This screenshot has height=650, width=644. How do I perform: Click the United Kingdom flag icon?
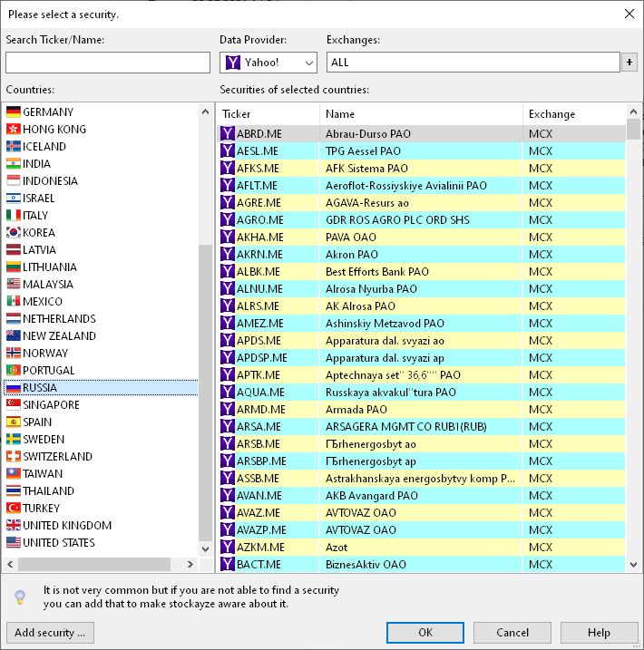[14, 525]
